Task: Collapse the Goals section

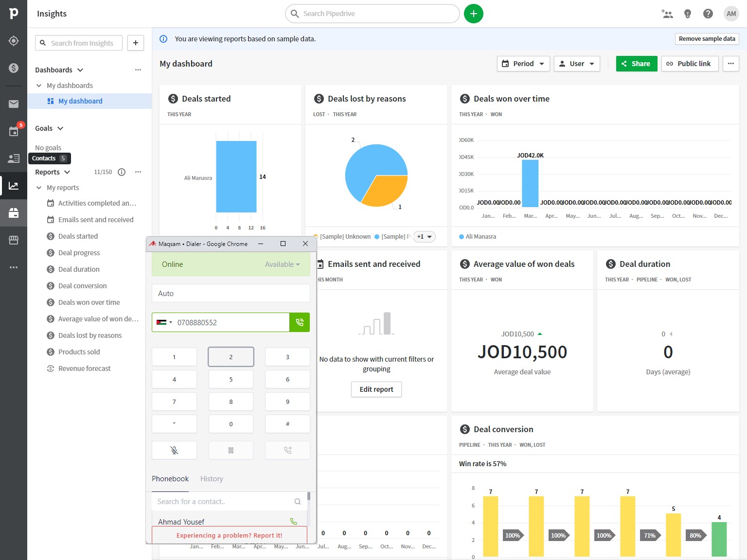Action: pyautogui.click(x=60, y=128)
